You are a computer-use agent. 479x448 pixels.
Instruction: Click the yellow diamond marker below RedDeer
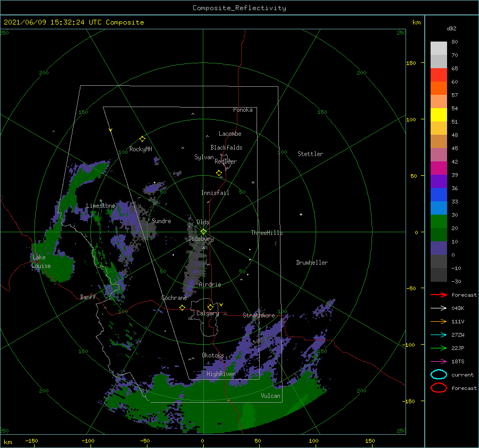(x=219, y=173)
